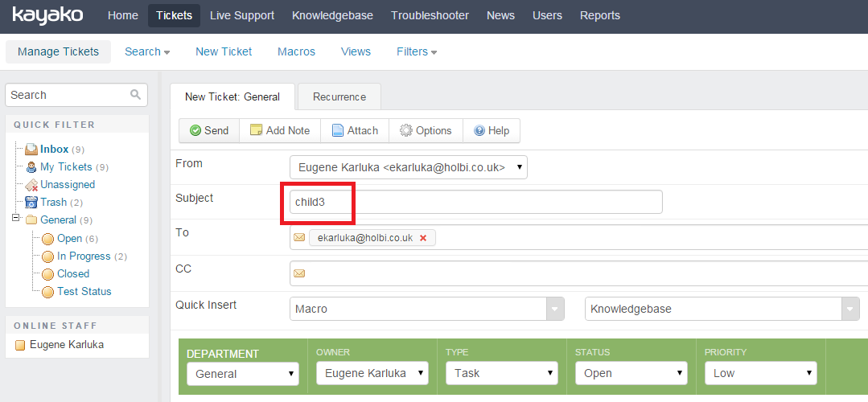The height and width of the screenshot is (402, 868).
Task: Remove the ekarluka@holbi.co.uk recipient using the red X
Action: [423, 238]
